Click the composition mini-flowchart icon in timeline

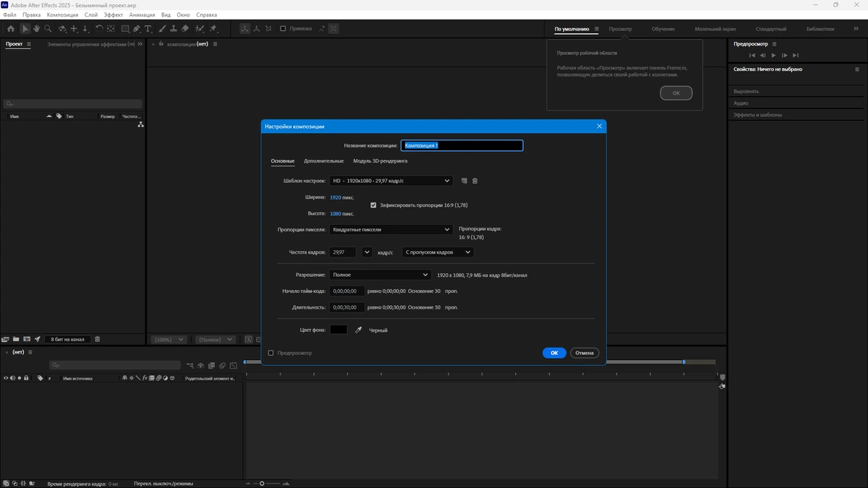point(190,365)
